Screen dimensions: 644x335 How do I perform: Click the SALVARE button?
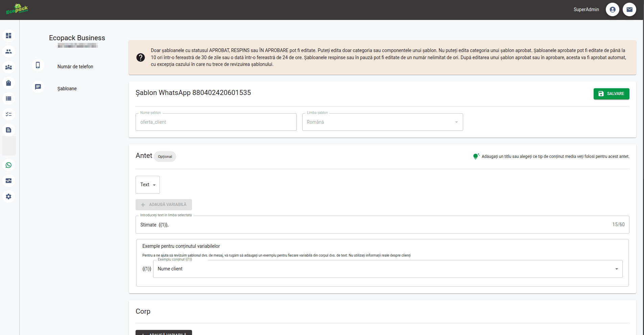pyautogui.click(x=611, y=94)
